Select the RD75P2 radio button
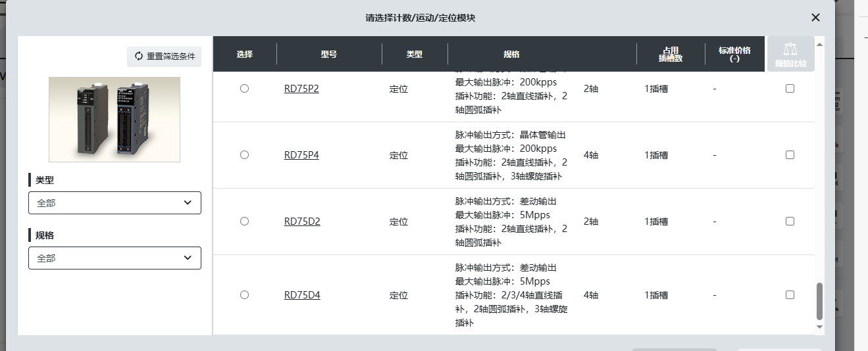 click(245, 89)
